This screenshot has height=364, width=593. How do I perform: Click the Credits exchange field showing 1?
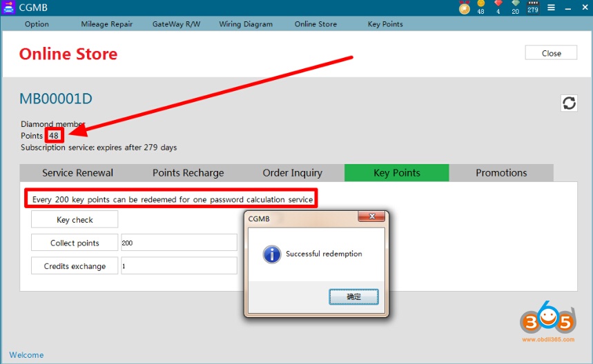179,266
